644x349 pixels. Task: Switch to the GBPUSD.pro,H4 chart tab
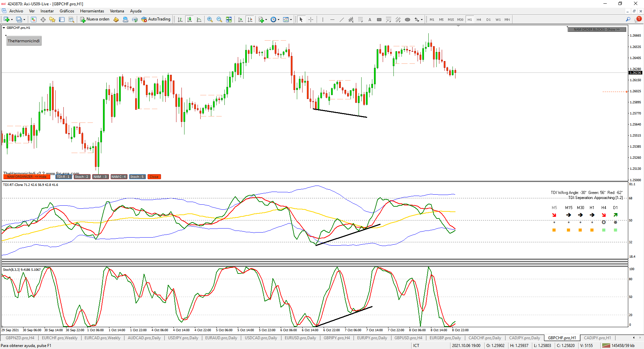coord(408,338)
